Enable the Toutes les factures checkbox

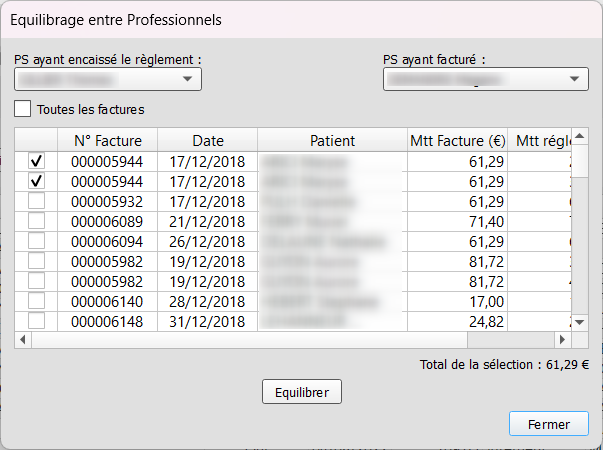coord(23,108)
